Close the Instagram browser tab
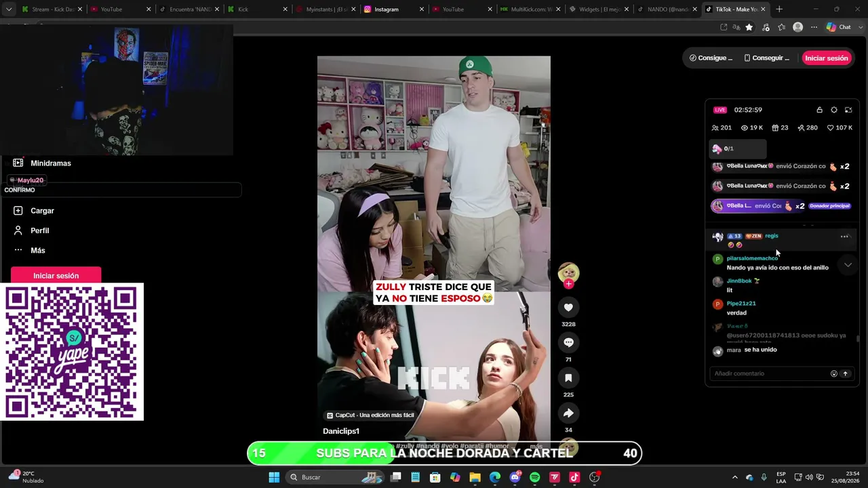The image size is (868, 488). pyautogui.click(x=421, y=9)
